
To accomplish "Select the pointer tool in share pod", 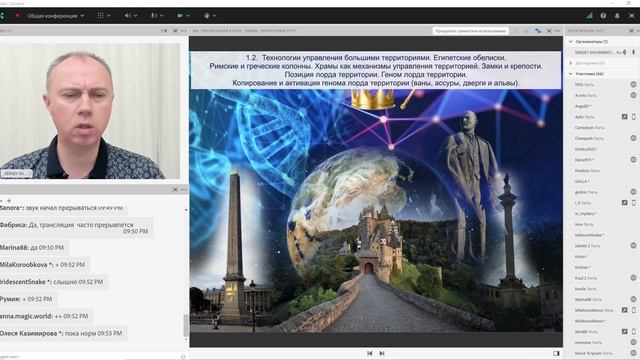I will point(527,31).
